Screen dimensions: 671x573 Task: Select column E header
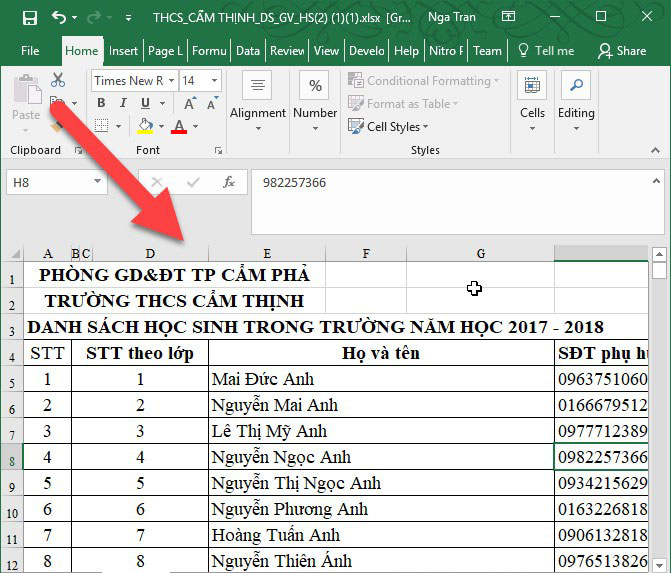[267, 254]
